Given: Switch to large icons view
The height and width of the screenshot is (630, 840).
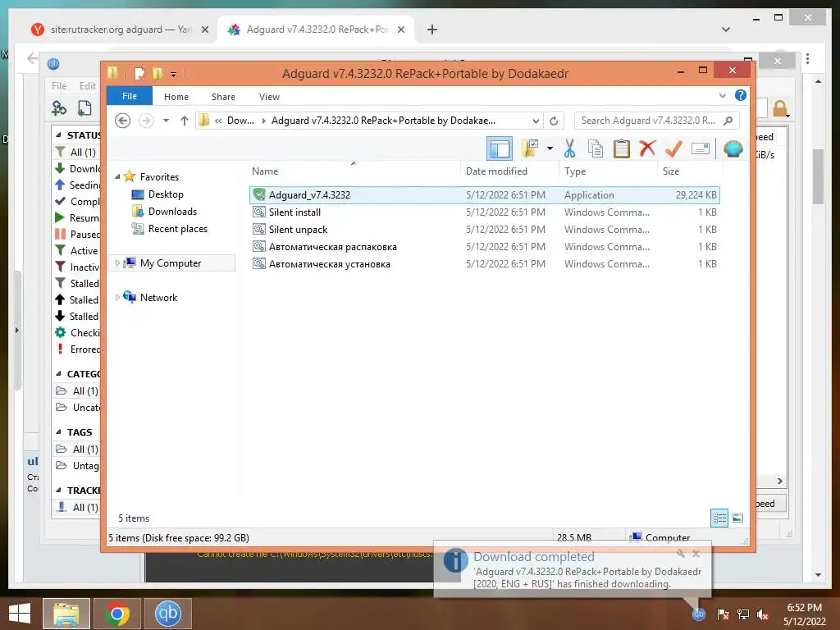Looking at the screenshot, I should pyautogui.click(x=737, y=518).
